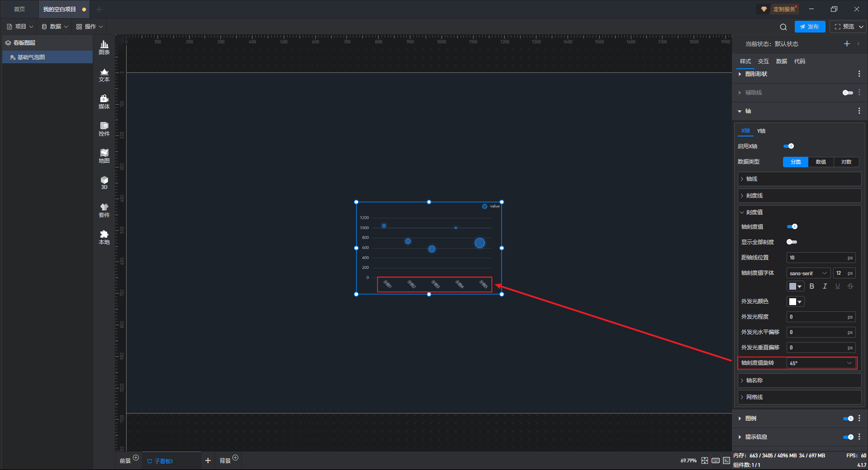Open the sans-serif font family dropdown
The width and height of the screenshot is (868, 470).
point(808,273)
